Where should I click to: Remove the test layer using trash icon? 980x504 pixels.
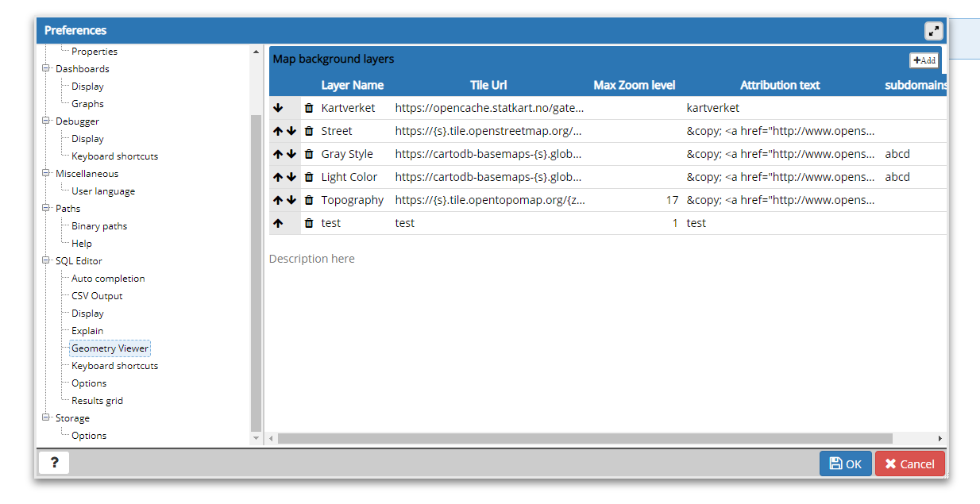(309, 223)
